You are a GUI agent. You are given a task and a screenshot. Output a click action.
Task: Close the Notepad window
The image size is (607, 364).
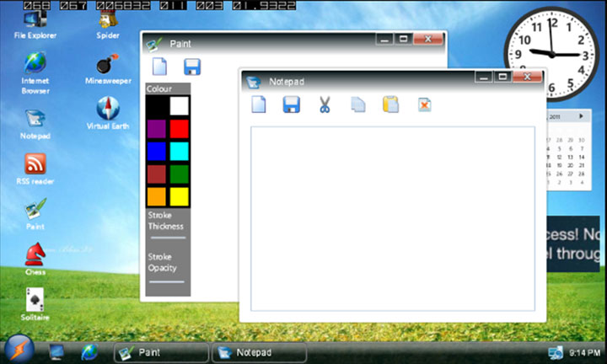click(x=527, y=77)
